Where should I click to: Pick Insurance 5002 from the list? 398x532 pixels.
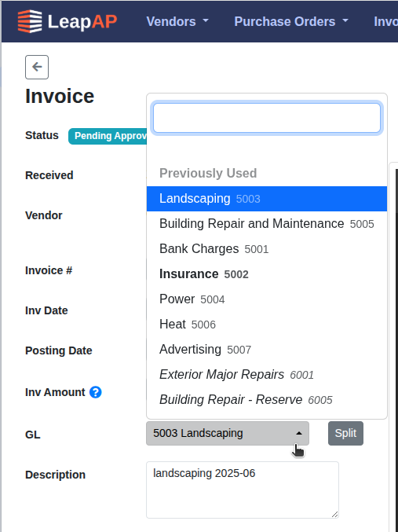click(x=267, y=273)
